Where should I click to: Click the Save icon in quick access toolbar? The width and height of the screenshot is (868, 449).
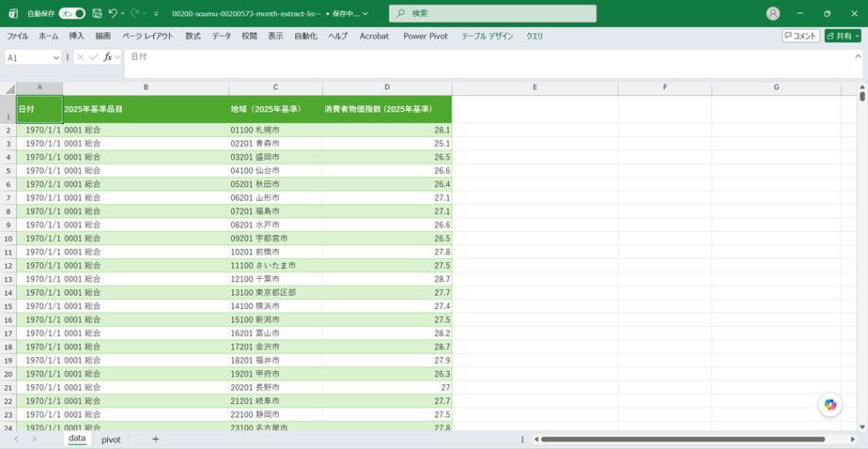point(97,13)
